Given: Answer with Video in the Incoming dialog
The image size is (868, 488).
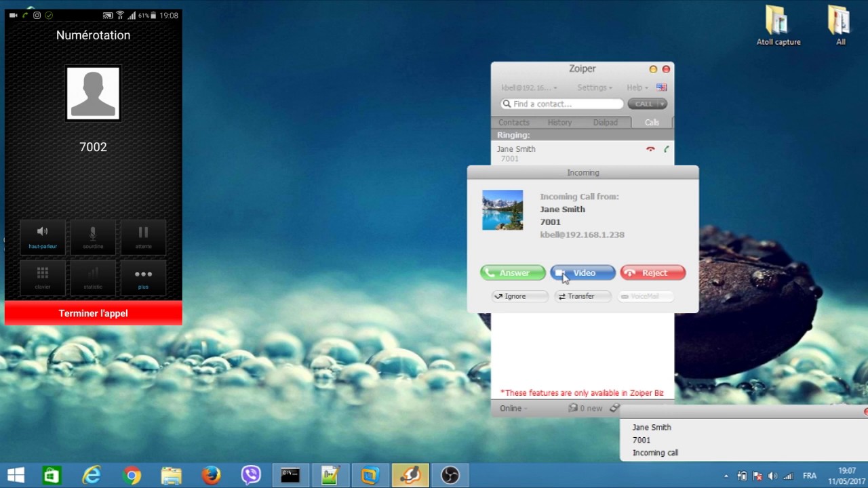Looking at the screenshot, I should pyautogui.click(x=583, y=273).
